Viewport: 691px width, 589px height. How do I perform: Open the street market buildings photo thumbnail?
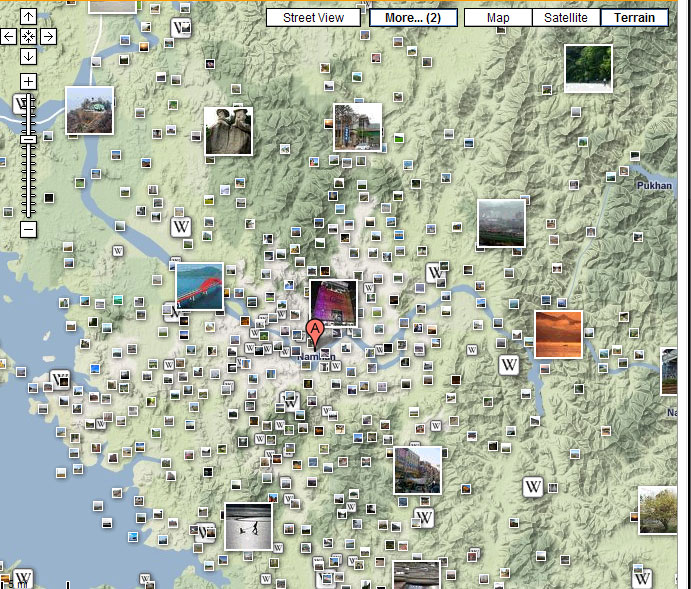click(417, 470)
